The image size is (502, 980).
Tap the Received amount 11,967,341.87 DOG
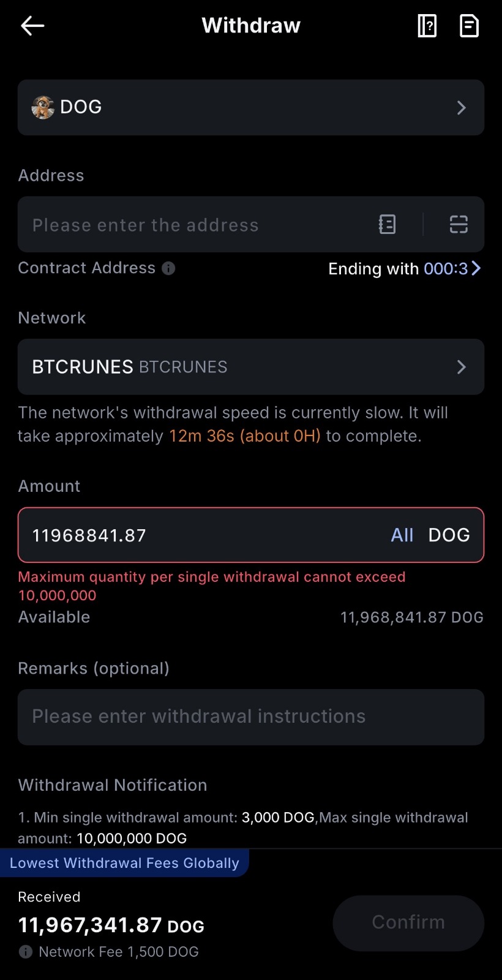(x=111, y=925)
